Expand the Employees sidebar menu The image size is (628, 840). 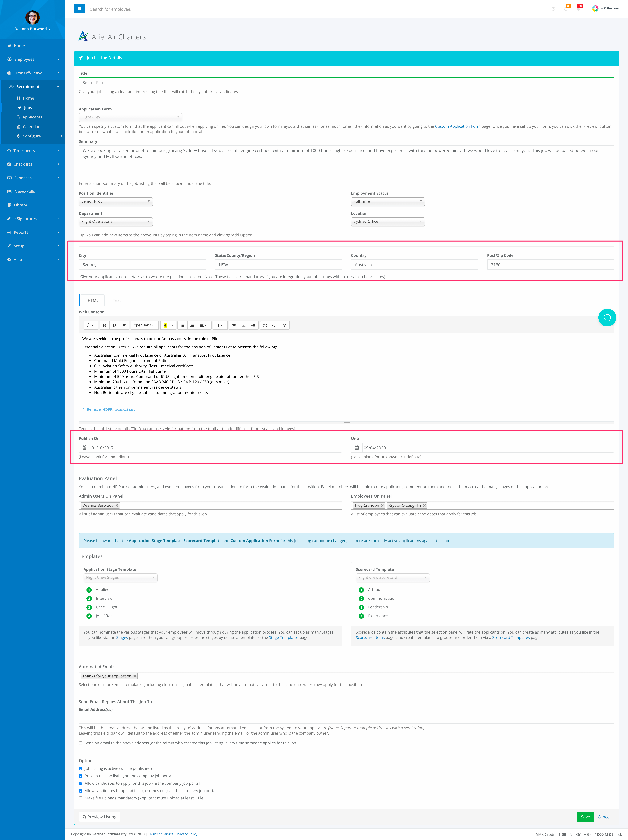pos(33,59)
